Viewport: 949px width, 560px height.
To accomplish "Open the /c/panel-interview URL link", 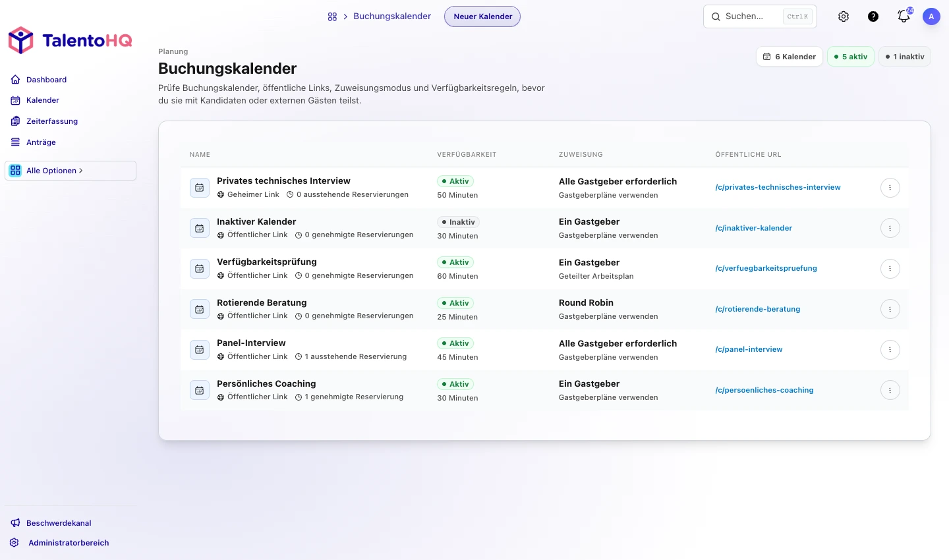I will click(x=749, y=350).
